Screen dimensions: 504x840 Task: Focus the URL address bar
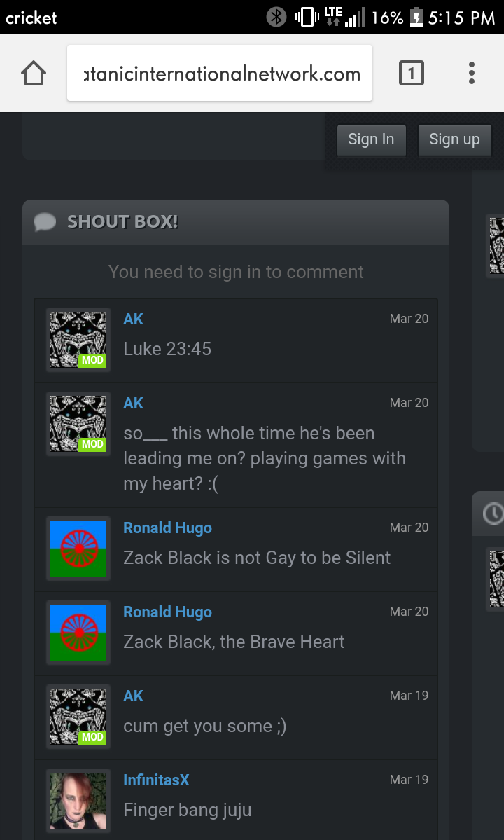(x=220, y=73)
